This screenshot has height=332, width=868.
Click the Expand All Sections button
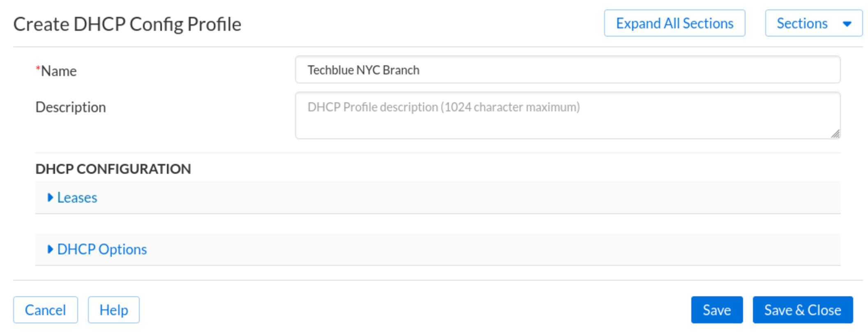tap(674, 23)
